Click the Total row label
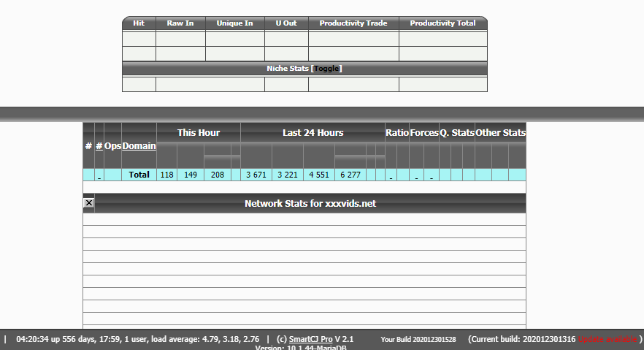This screenshot has width=644, height=350. pos(139,175)
